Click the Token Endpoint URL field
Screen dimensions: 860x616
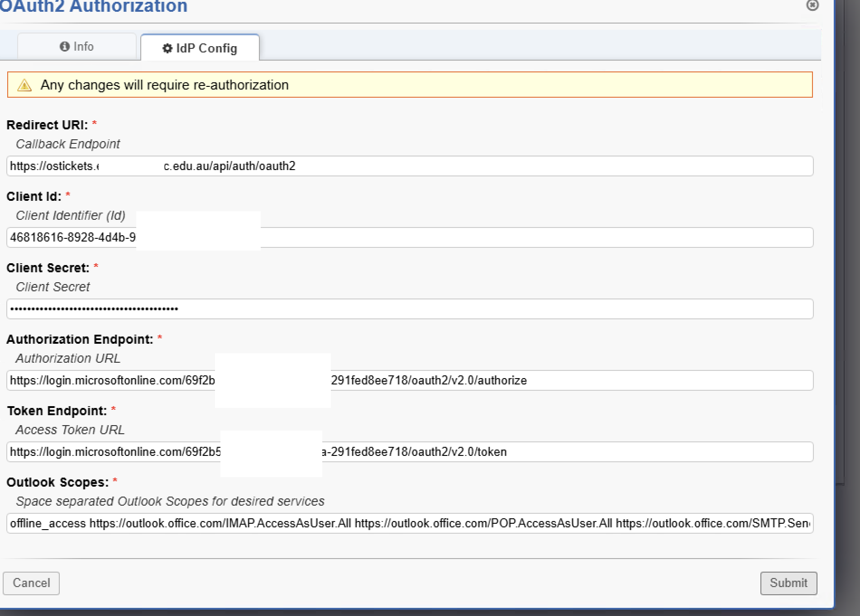click(x=410, y=452)
